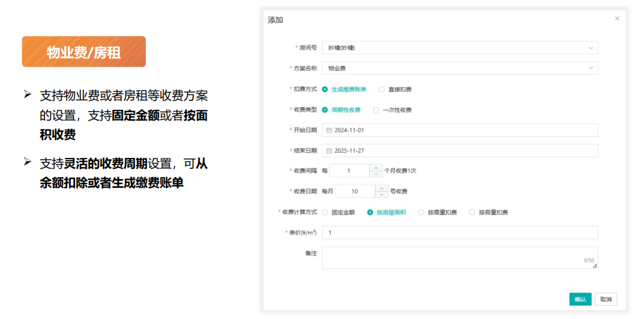Viewport: 644px width, 319px height.
Task: Click the 添加 dialog title
Action: (275, 20)
